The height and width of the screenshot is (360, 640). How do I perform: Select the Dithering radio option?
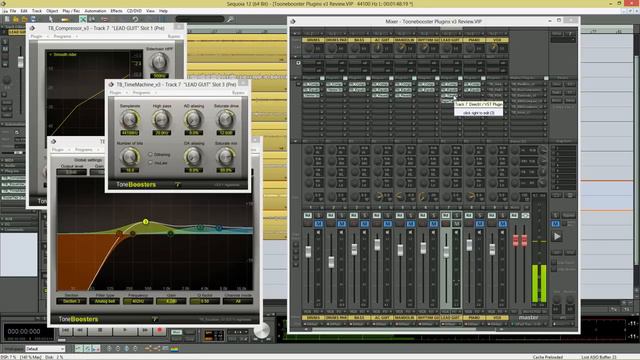(x=150, y=155)
